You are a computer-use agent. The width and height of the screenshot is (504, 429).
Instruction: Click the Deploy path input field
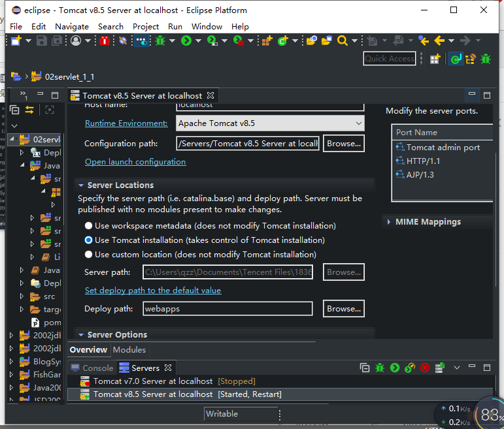tap(227, 309)
